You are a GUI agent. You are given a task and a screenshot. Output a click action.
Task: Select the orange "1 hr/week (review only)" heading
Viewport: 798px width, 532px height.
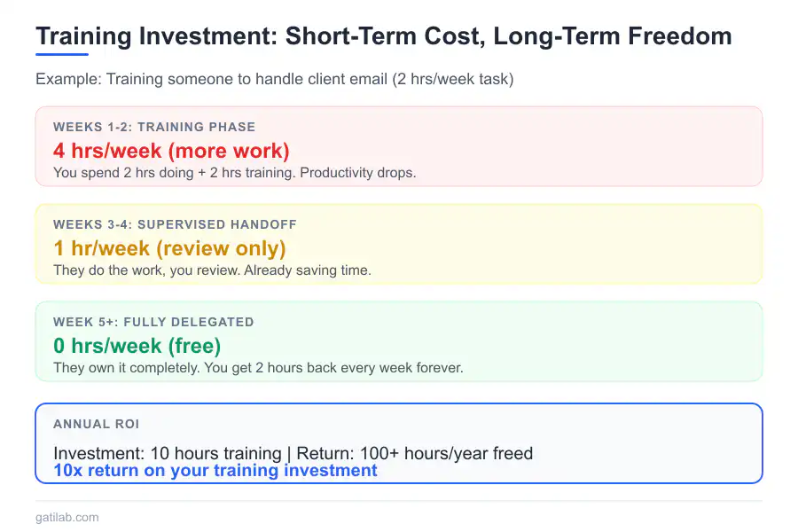coord(169,248)
